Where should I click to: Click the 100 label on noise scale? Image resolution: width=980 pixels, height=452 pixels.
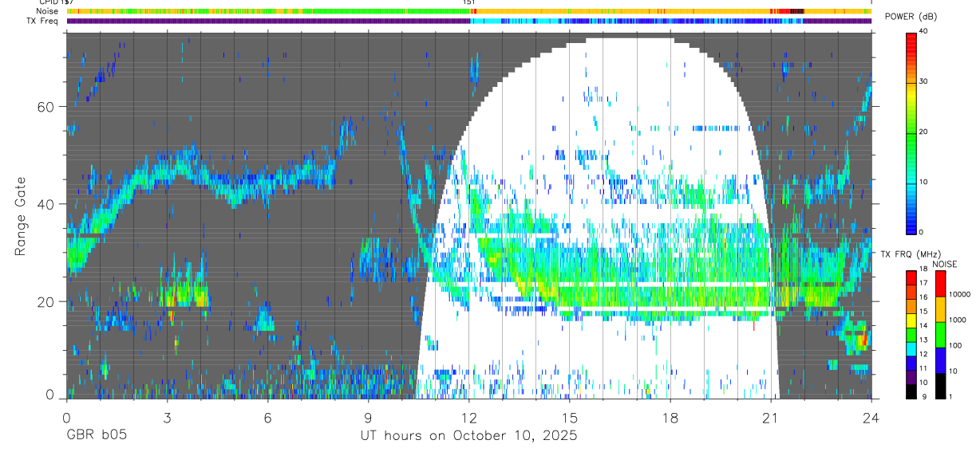point(955,345)
